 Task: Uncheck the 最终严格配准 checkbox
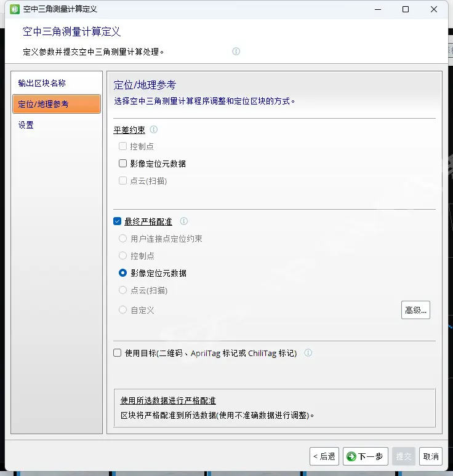click(118, 221)
